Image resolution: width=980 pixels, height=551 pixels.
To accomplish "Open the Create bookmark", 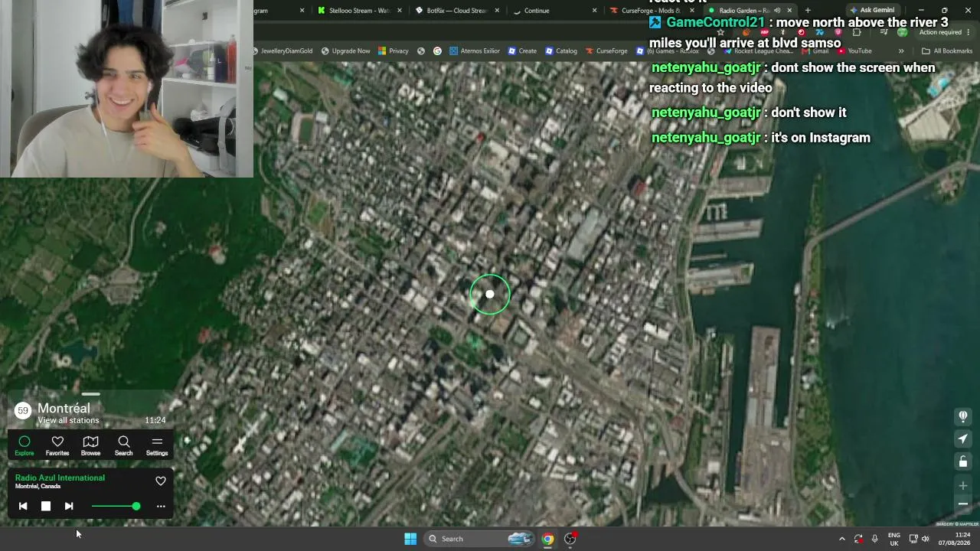I will coord(522,51).
